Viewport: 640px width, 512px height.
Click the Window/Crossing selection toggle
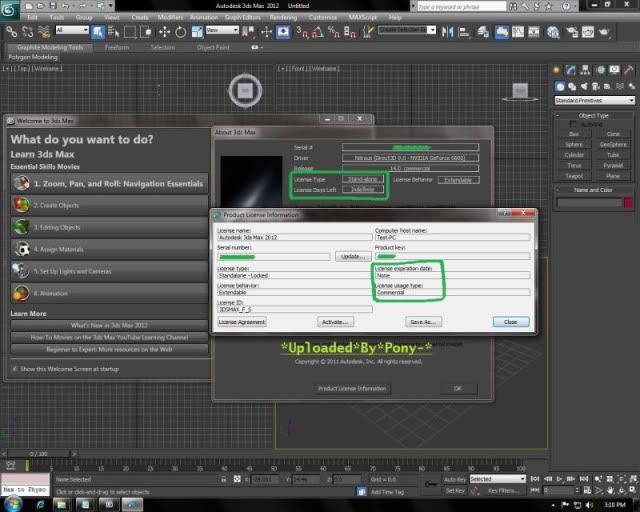point(146,32)
